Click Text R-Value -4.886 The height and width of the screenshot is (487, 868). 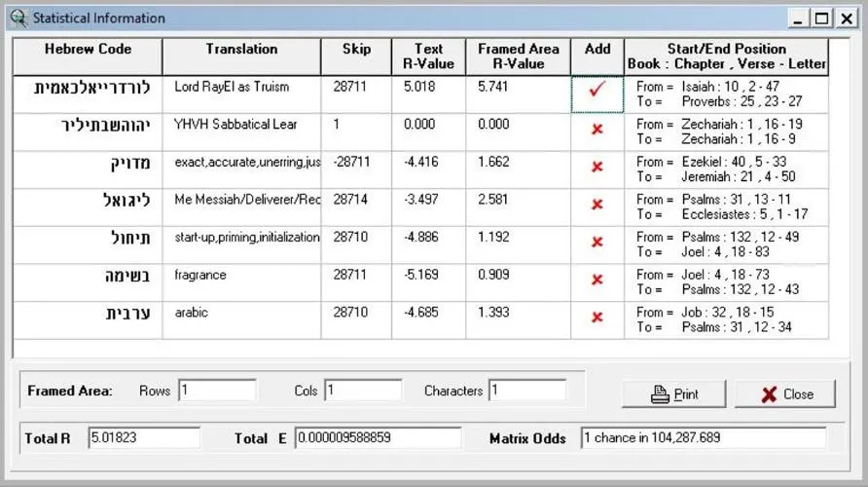click(x=420, y=237)
